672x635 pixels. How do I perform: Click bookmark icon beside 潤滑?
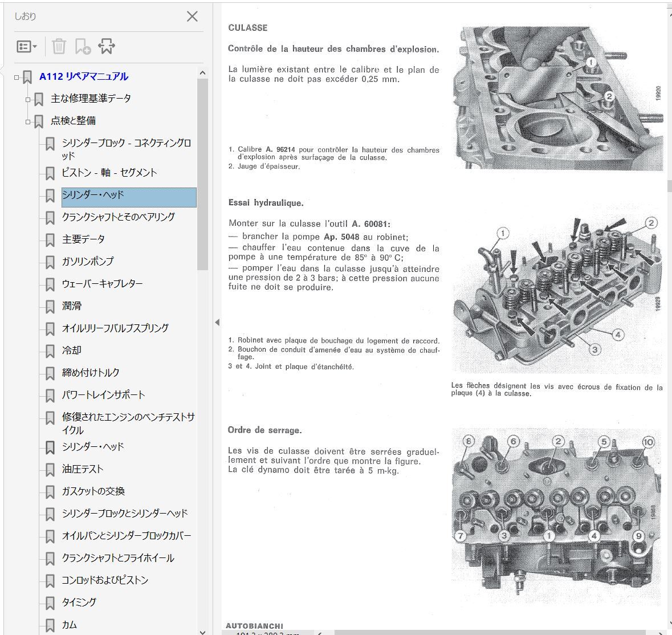tap(50, 306)
